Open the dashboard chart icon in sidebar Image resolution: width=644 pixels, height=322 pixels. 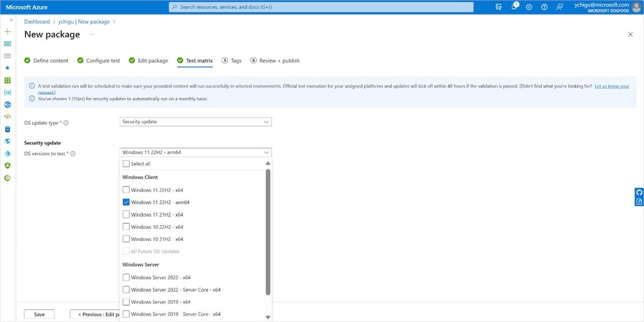[8, 43]
